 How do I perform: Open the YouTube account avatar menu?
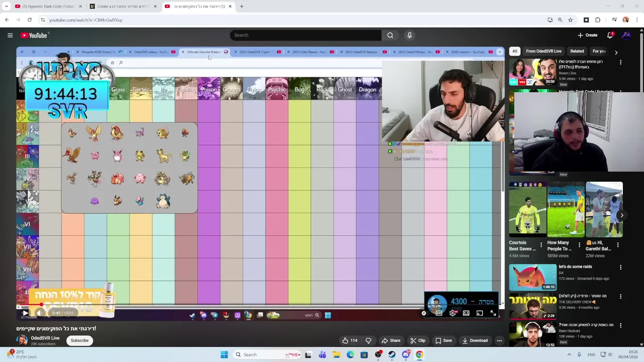click(x=626, y=35)
